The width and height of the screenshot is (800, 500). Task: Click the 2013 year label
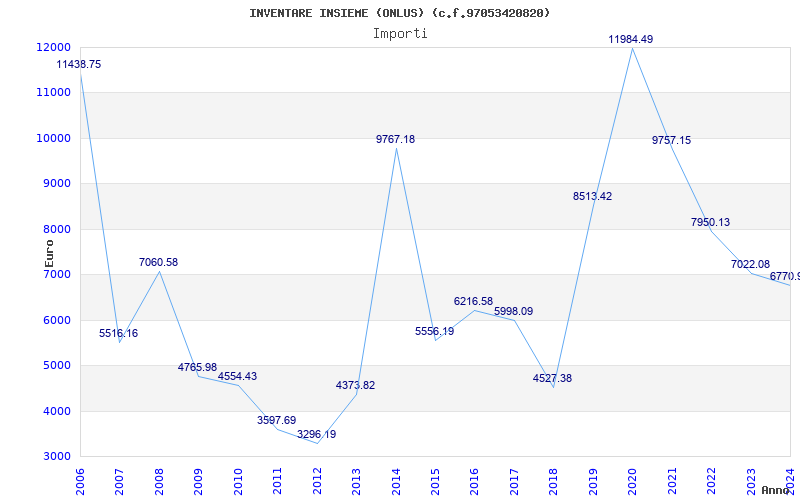pyautogui.click(x=357, y=481)
